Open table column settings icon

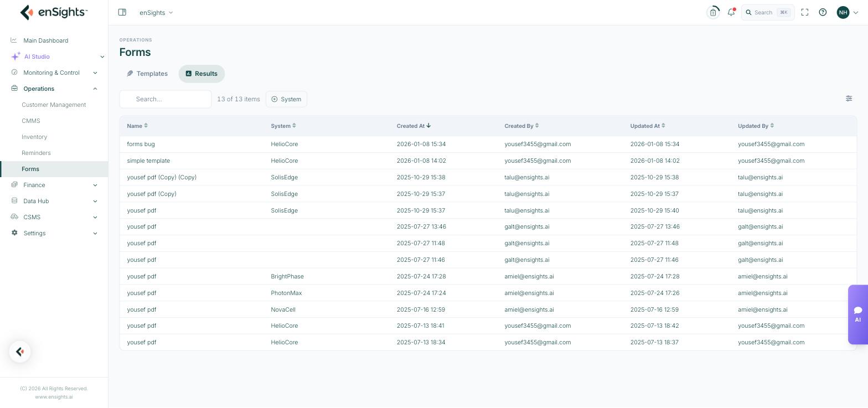849,99
